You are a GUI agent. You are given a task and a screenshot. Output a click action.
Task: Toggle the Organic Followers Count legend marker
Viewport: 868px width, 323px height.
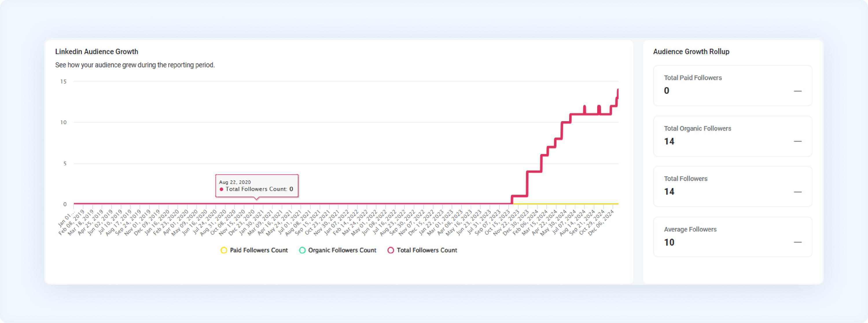pos(302,250)
